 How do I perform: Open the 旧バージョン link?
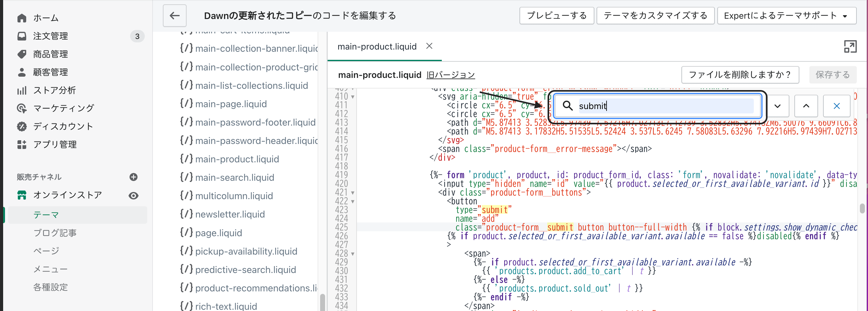click(451, 75)
